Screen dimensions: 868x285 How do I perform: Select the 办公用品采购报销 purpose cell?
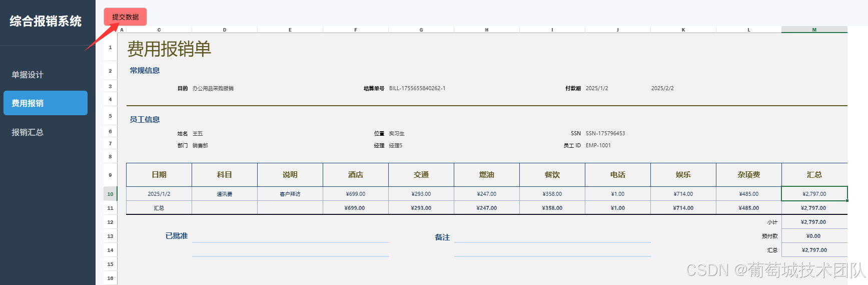click(x=213, y=88)
